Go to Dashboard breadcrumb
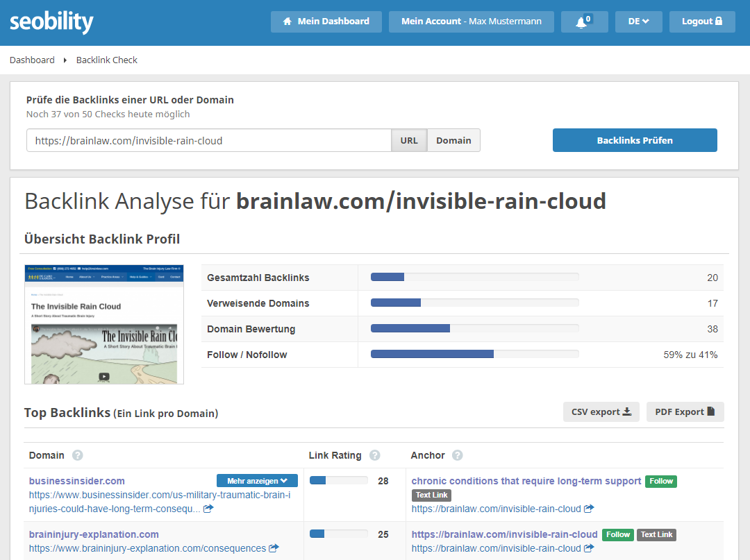 (32, 60)
